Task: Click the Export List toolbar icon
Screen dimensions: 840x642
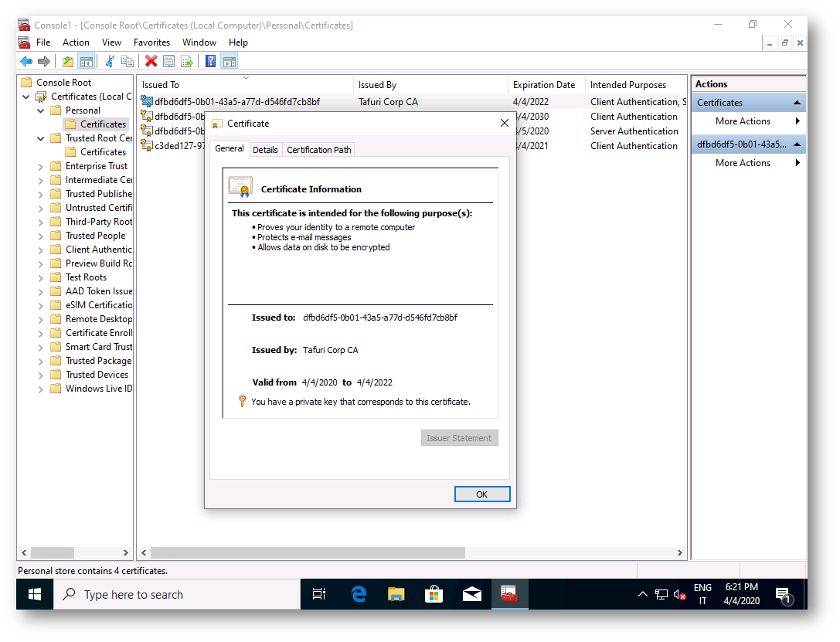Action: 186,62
